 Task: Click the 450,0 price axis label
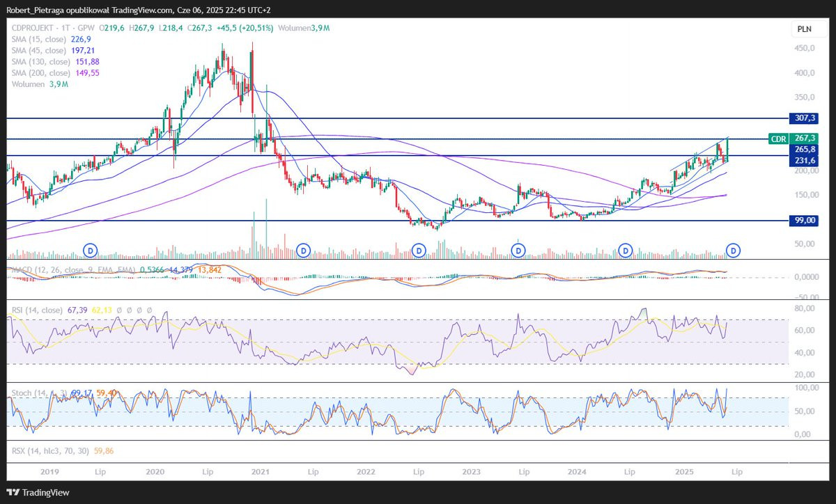[806, 48]
